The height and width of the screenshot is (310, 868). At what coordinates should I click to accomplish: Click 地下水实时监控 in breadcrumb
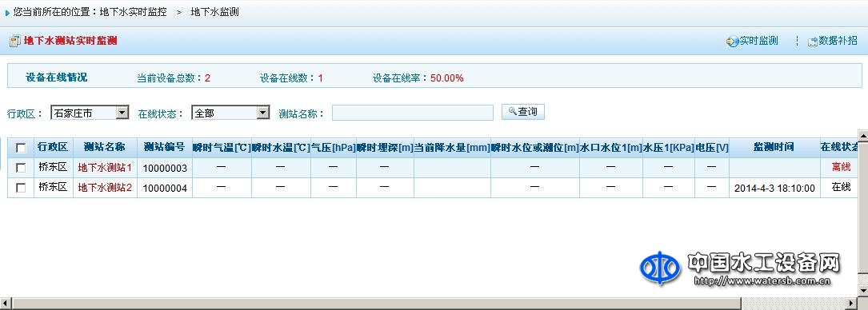point(134,12)
